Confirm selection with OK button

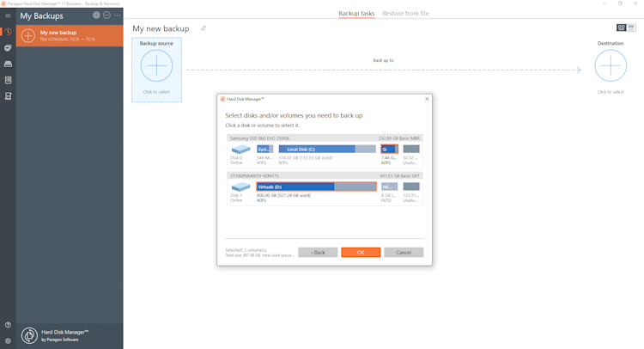[x=361, y=253]
